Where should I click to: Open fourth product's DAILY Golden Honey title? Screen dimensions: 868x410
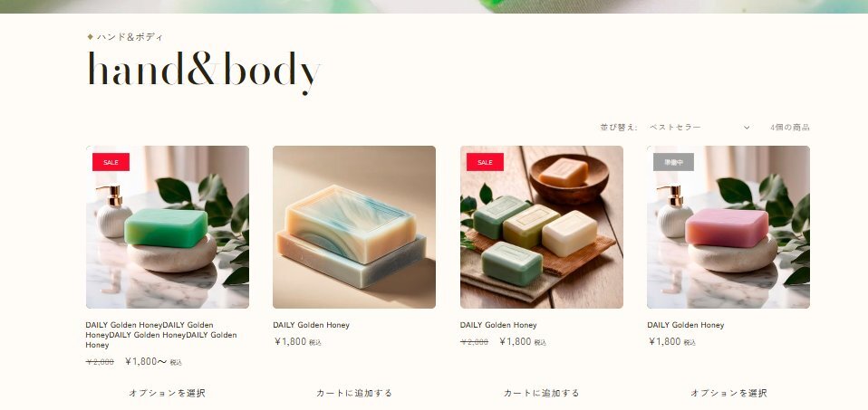(685, 325)
